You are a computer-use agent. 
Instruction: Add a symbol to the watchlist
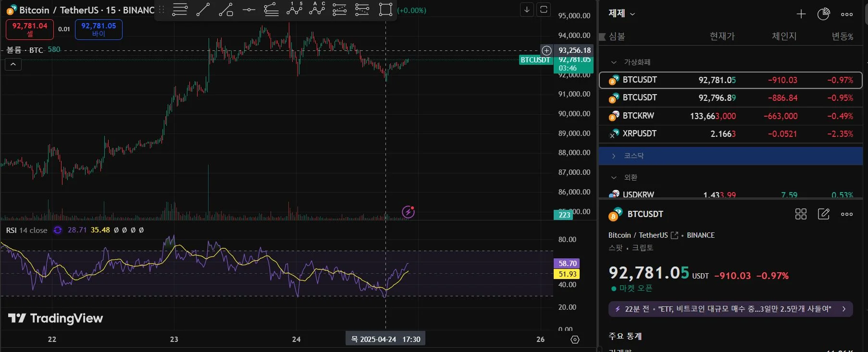pos(801,14)
